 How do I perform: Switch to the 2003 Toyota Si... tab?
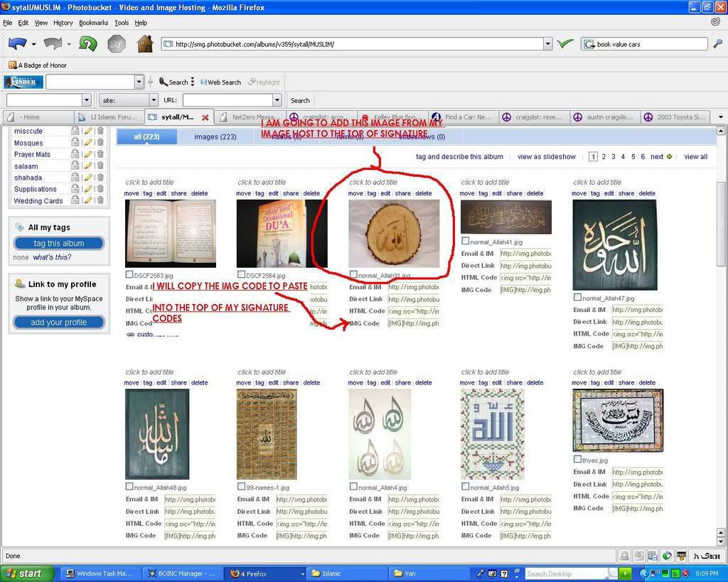tap(676, 117)
